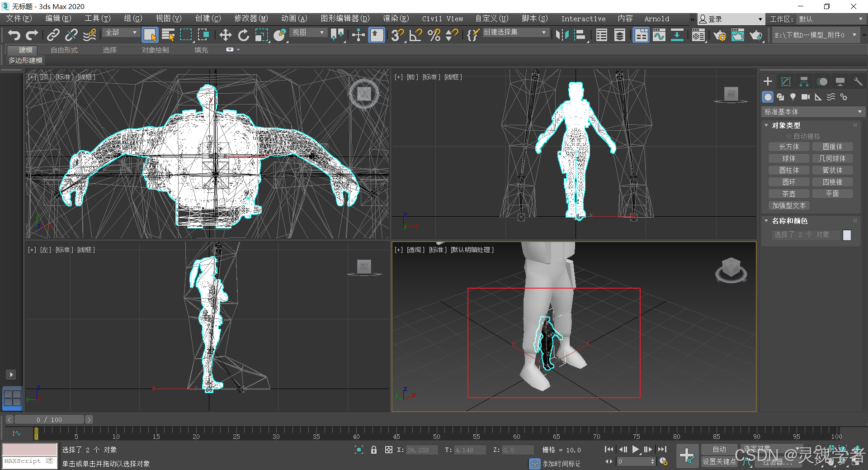Click the Select and Link chain icon
Screen dimensions: 868x470
point(53,35)
